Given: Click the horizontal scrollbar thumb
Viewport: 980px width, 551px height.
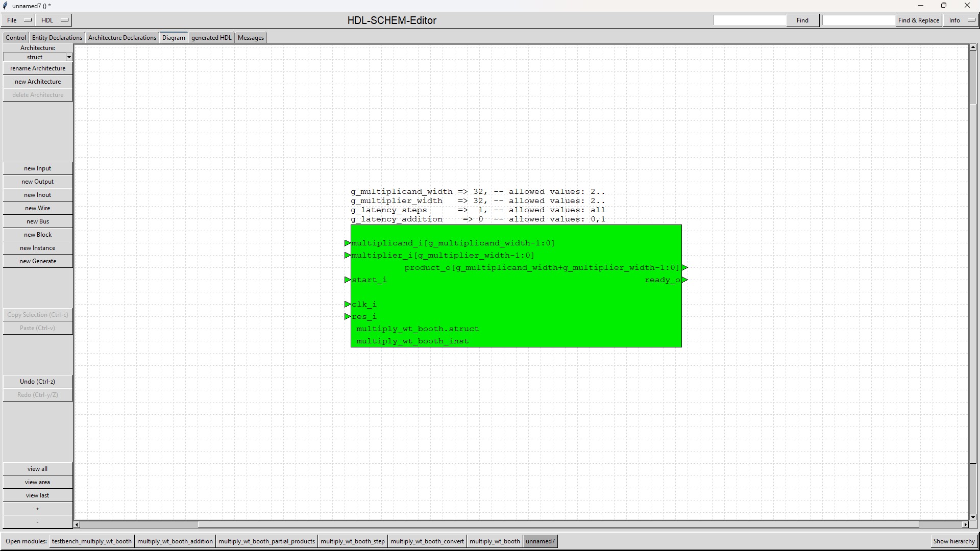Looking at the screenshot, I should [558, 524].
